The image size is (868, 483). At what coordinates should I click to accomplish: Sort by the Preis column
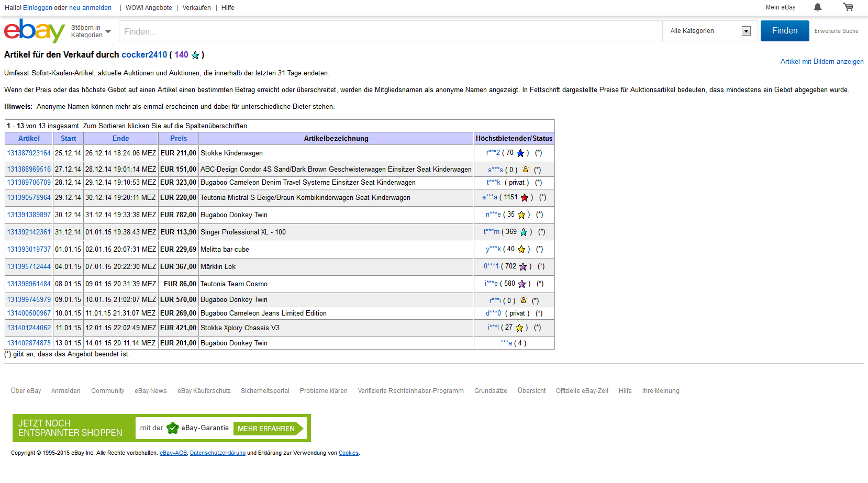[179, 139]
